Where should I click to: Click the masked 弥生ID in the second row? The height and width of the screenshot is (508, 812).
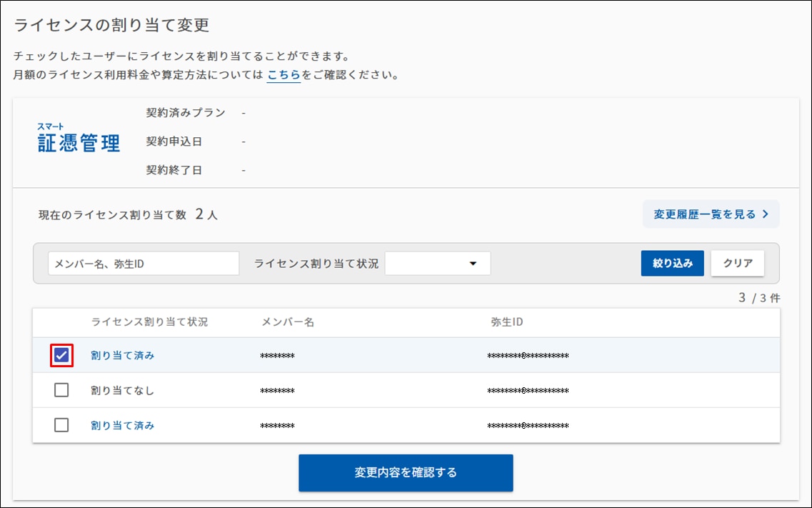(x=528, y=391)
